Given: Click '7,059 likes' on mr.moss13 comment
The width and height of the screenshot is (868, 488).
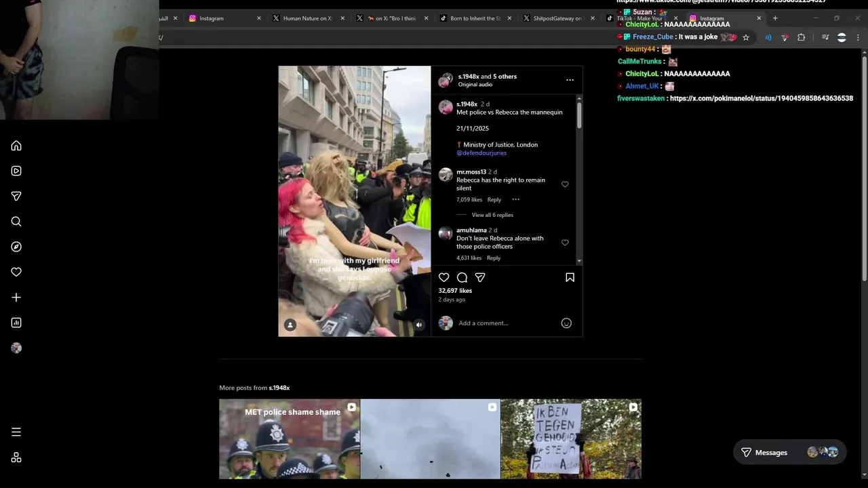Looking at the screenshot, I should click(x=469, y=200).
